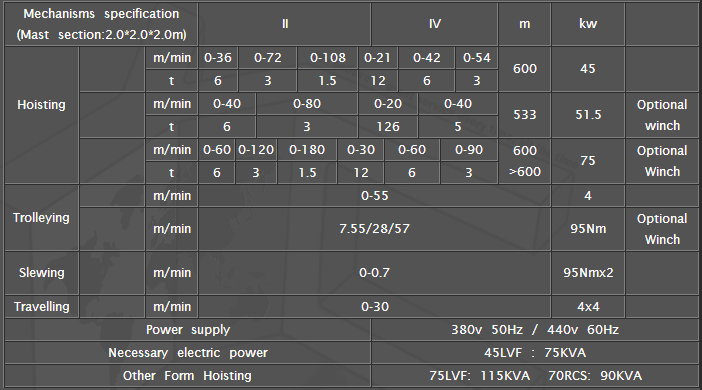Select the 126 load cell
This screenshot has height=390, width=702.
pyautogui.click(x=388, y=127)
